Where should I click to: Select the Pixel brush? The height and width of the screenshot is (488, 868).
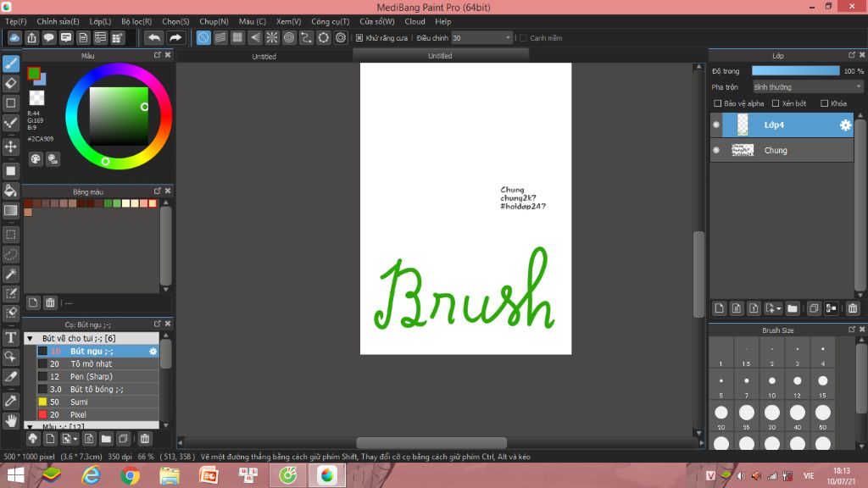tap(97, 415)
